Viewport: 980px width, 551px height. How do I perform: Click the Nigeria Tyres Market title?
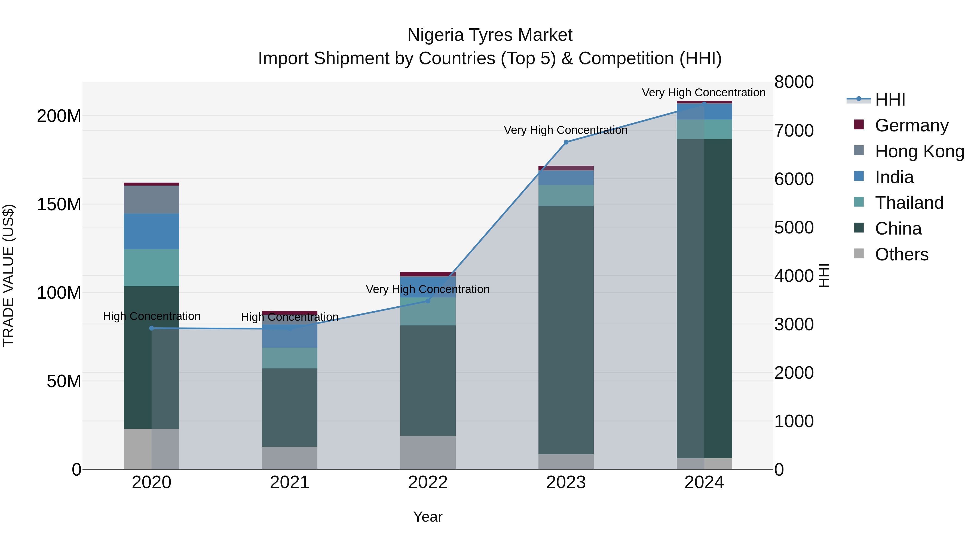[x=490, y=35]
